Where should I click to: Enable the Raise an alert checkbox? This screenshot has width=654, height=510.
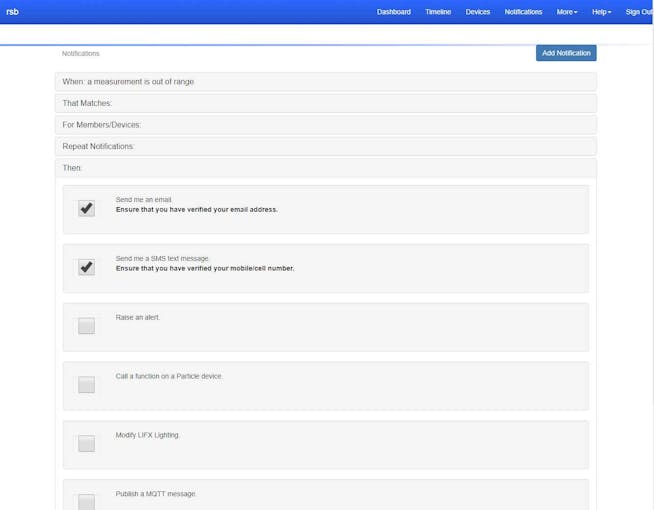(x=86, y=326)
